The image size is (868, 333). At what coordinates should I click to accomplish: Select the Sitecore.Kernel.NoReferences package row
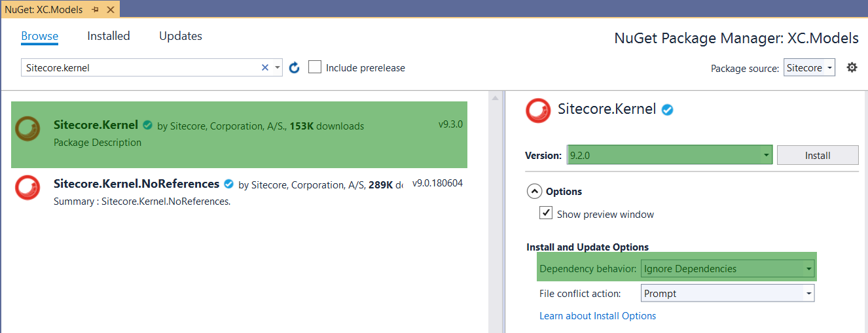[x=240, y=192]
